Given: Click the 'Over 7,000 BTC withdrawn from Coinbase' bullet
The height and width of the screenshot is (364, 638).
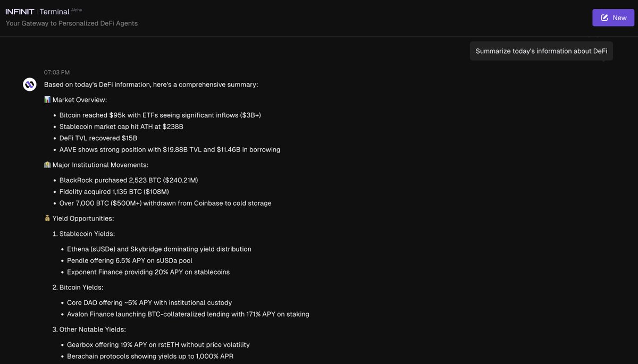Looking at the screenshot, I should (x=165, y=203).
